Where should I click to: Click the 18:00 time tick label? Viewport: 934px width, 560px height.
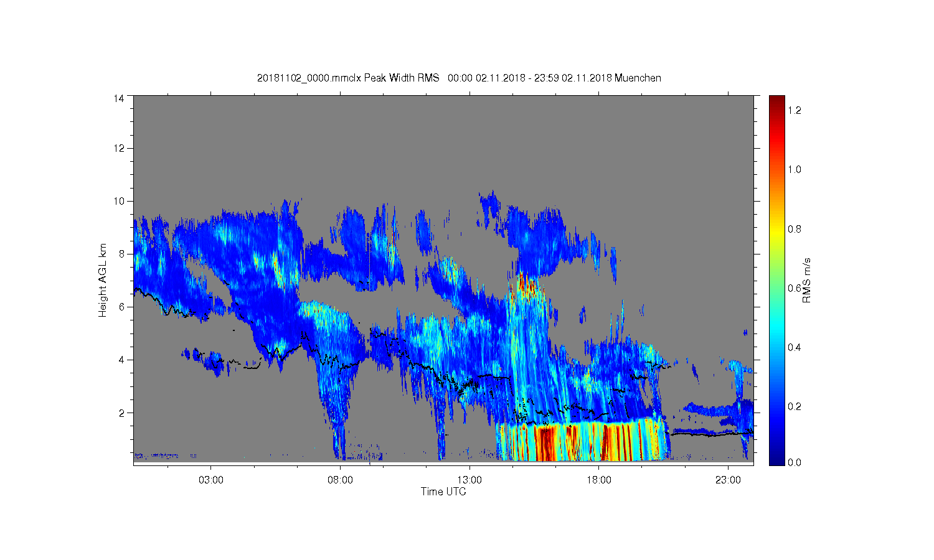point(599,480)
